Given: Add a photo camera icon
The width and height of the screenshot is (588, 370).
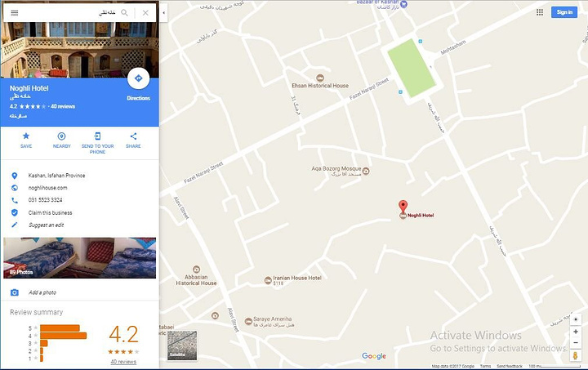Looking at the screenshot, I should click(14, 292).
